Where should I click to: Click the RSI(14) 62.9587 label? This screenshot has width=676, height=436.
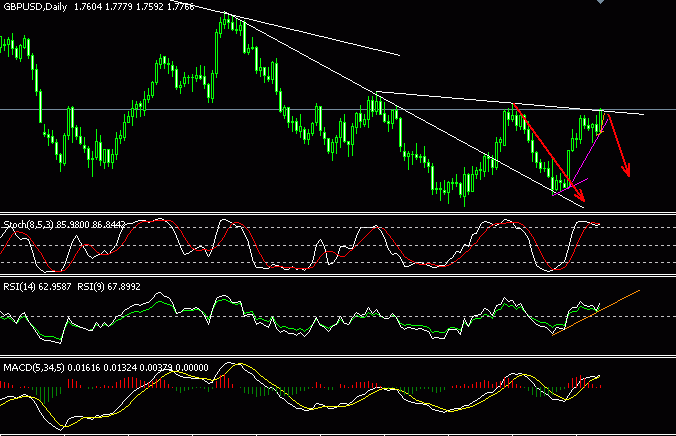pyautogui.click(x=37, y=287)
